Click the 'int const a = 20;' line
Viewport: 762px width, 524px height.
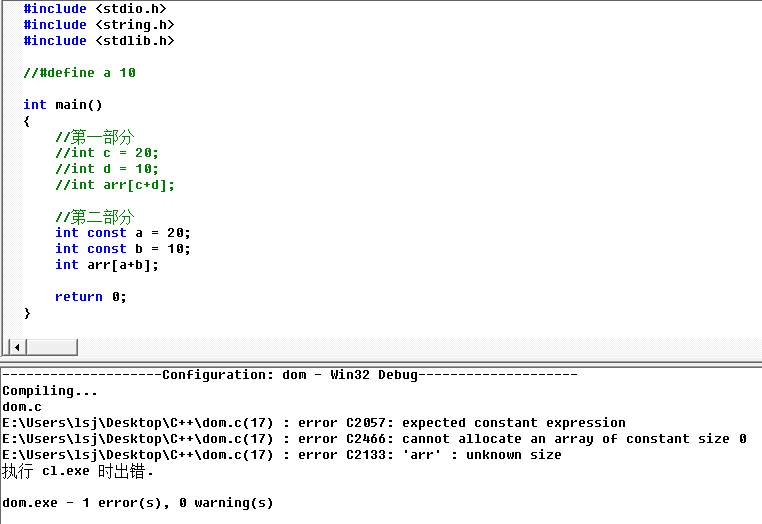click(122, 233)
